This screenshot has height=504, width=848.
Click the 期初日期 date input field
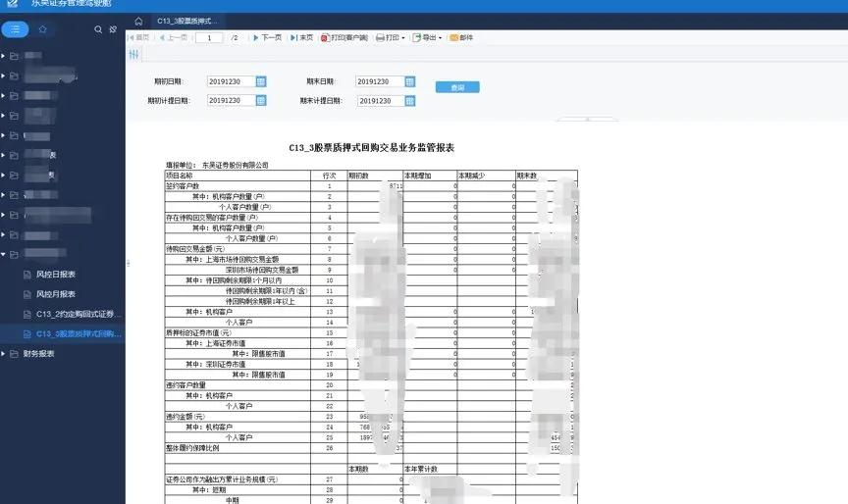(x=231, y=81)
